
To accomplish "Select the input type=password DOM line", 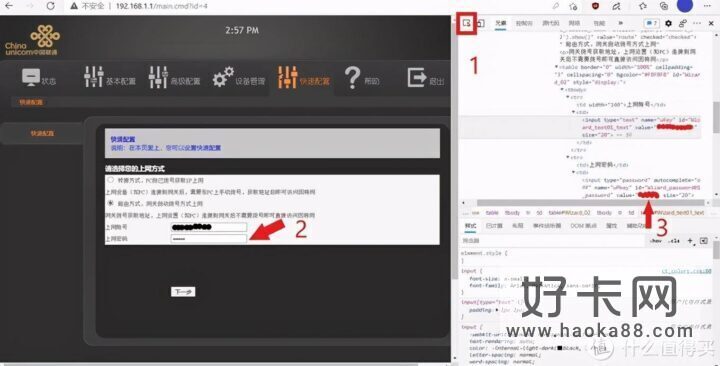I will 641,187.
